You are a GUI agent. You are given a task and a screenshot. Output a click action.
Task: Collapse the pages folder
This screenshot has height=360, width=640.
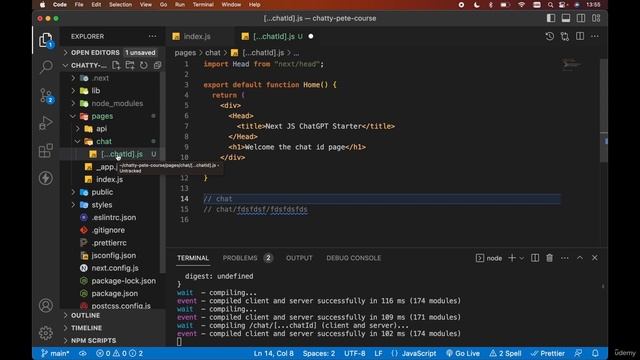click(x=73, y=116)
